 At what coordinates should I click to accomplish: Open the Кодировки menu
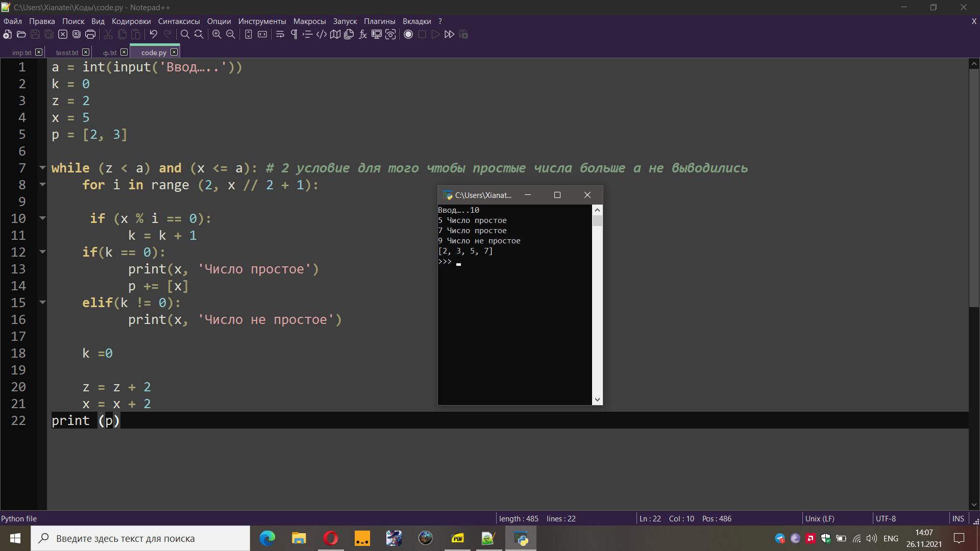click(x=131, y=21)
